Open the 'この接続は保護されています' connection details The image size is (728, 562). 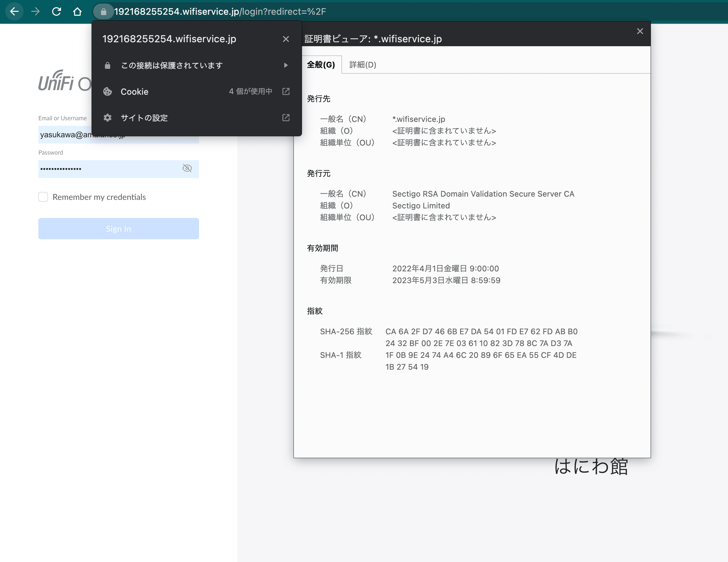pyautogui.click(x=197, y=65)
